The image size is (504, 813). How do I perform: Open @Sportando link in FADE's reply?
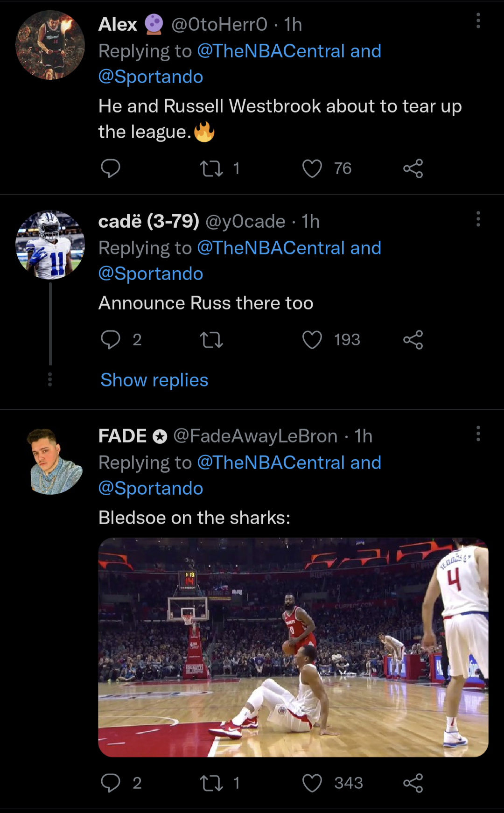151,489
